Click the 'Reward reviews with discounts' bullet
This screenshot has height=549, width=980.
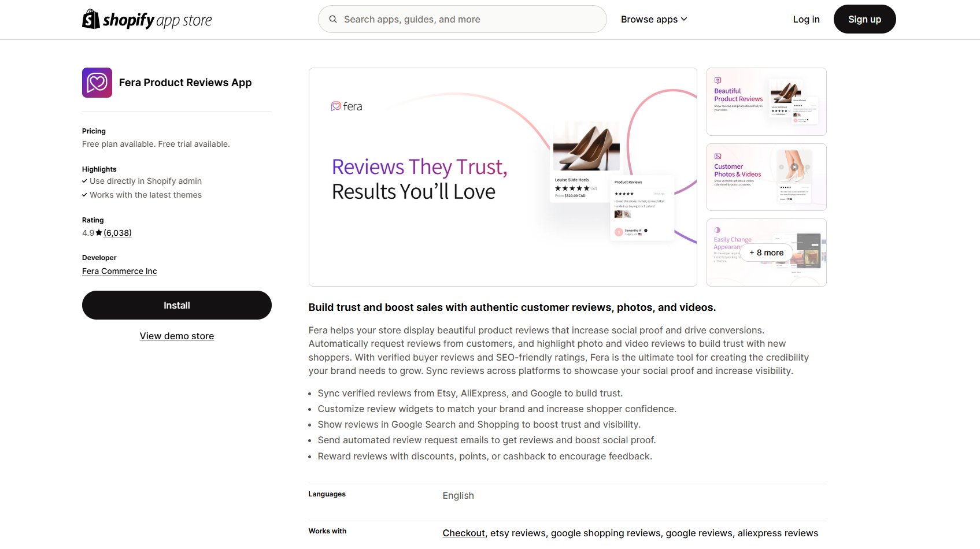coord(485,456)
